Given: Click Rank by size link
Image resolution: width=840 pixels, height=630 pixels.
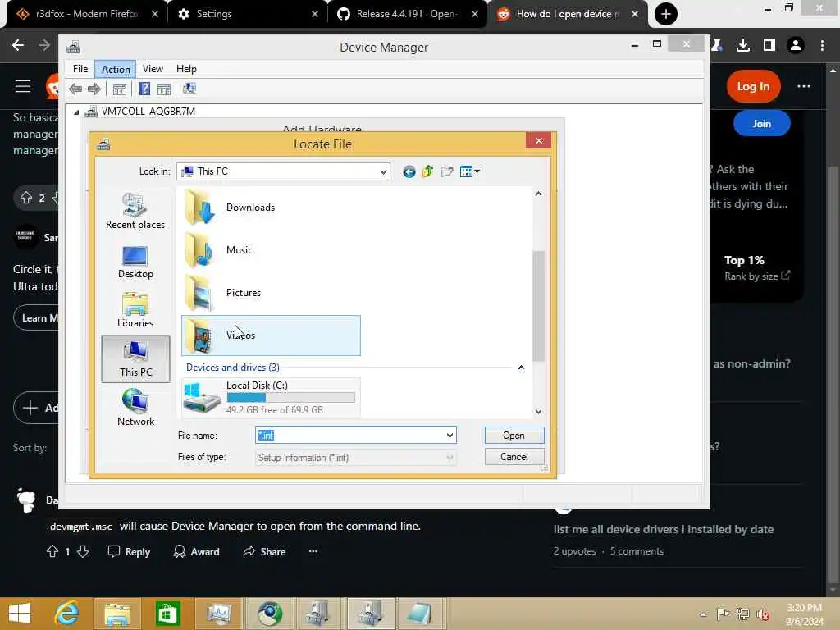Looking at the screenshot, I should (756, 276).
